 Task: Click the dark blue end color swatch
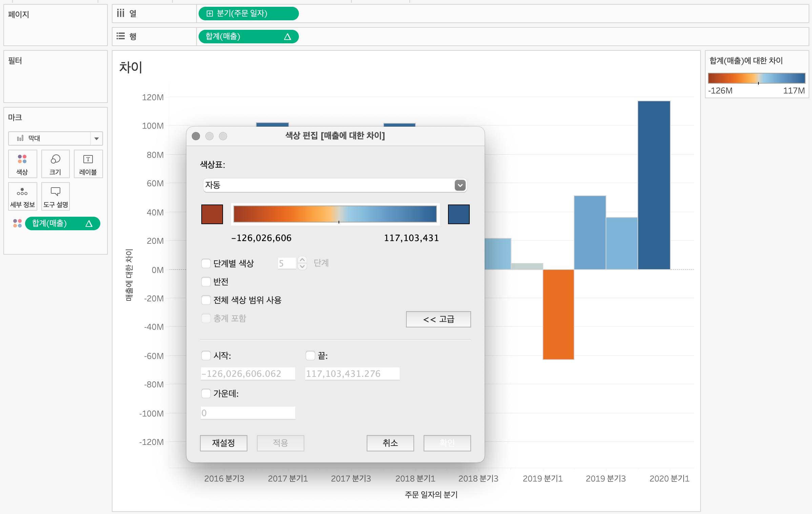[x=459, y=214]
